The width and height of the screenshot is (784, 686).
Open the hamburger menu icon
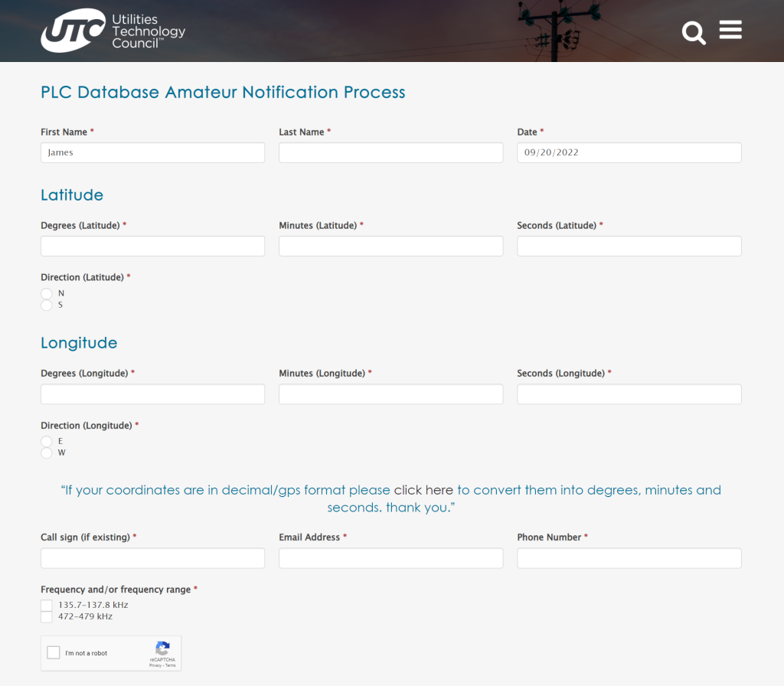(730, 30)
